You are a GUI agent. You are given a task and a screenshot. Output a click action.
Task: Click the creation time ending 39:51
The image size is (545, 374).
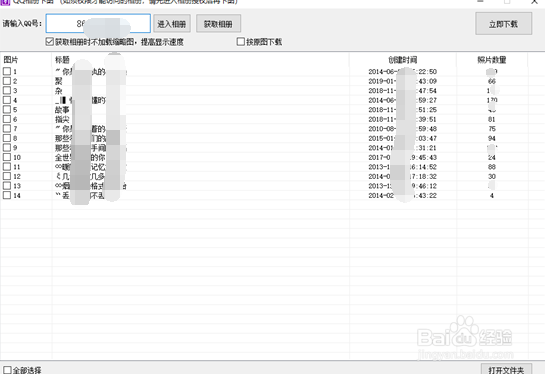pos(402,120)
